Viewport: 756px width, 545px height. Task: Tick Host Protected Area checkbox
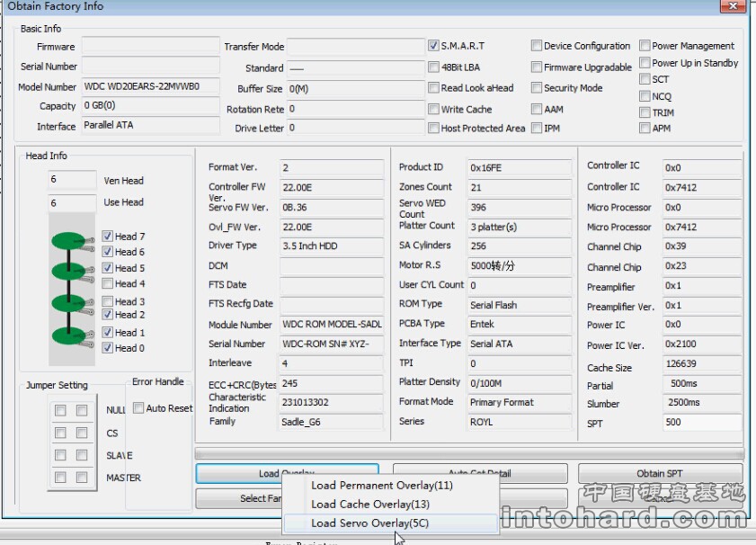coord(433,128)
